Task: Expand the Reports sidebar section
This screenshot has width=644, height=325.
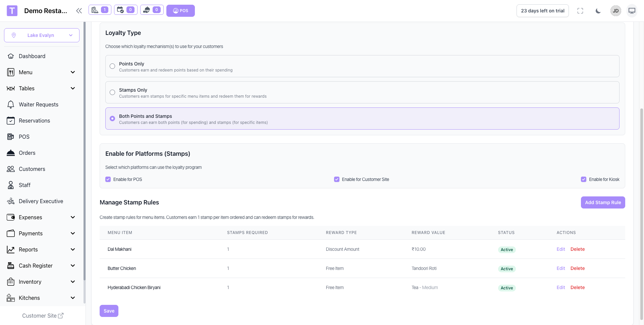Action: 72,249
